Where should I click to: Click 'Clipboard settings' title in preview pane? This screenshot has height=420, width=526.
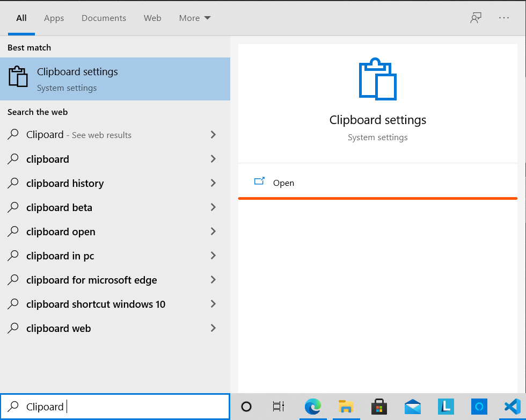(x=378, y=120)
